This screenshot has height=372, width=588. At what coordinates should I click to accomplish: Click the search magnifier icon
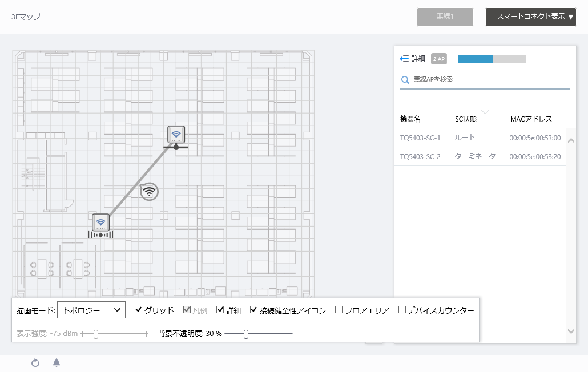click(405, 80)
